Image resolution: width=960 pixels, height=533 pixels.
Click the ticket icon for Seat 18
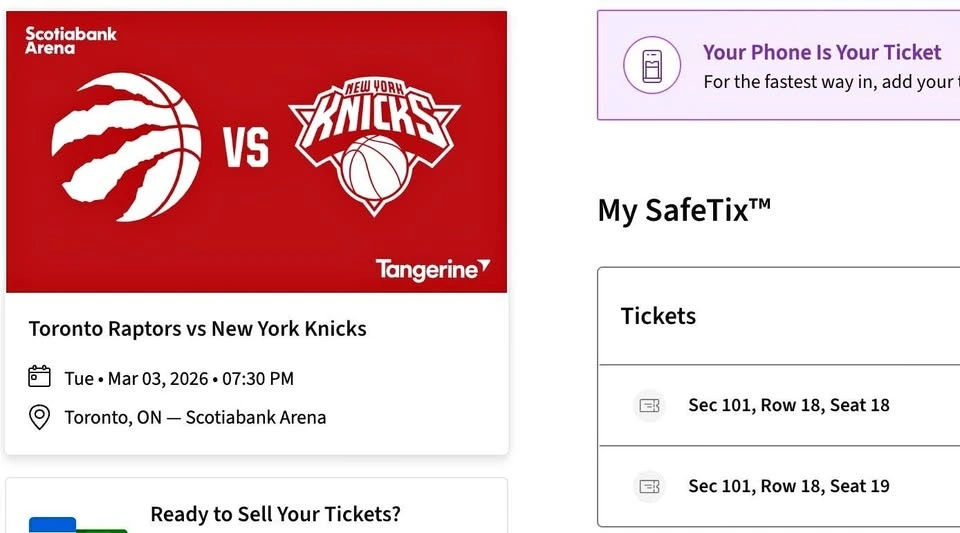pos(650,405)
